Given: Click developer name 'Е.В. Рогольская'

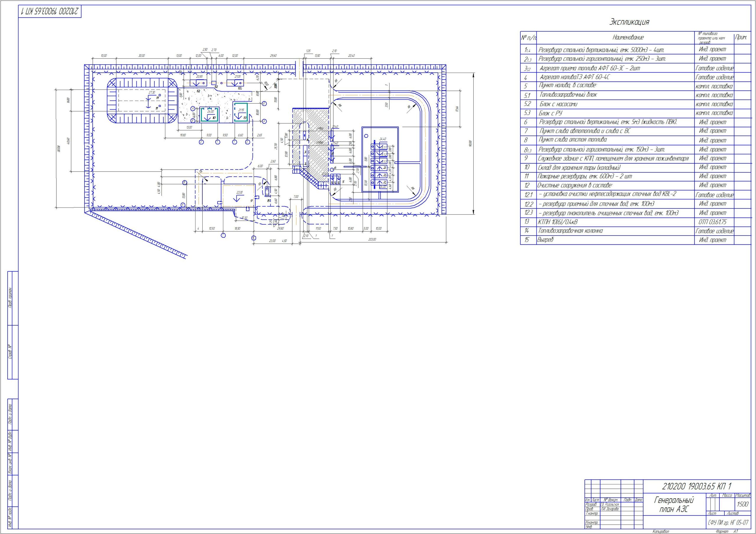Looking at the screenshot, I should [x=610, y=504].
